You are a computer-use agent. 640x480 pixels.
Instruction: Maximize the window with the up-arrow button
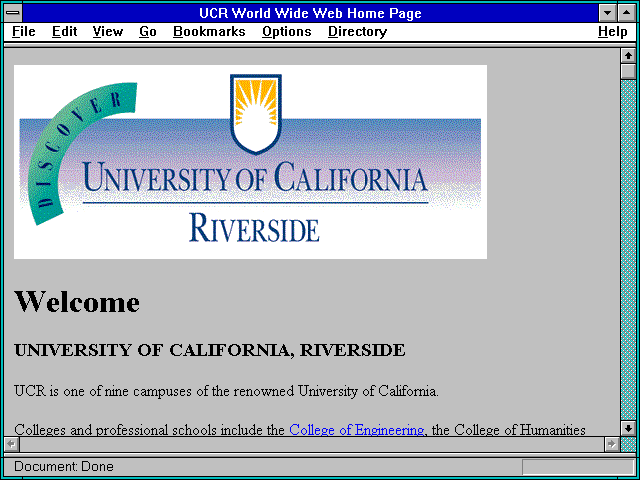[x=627, y=13]
